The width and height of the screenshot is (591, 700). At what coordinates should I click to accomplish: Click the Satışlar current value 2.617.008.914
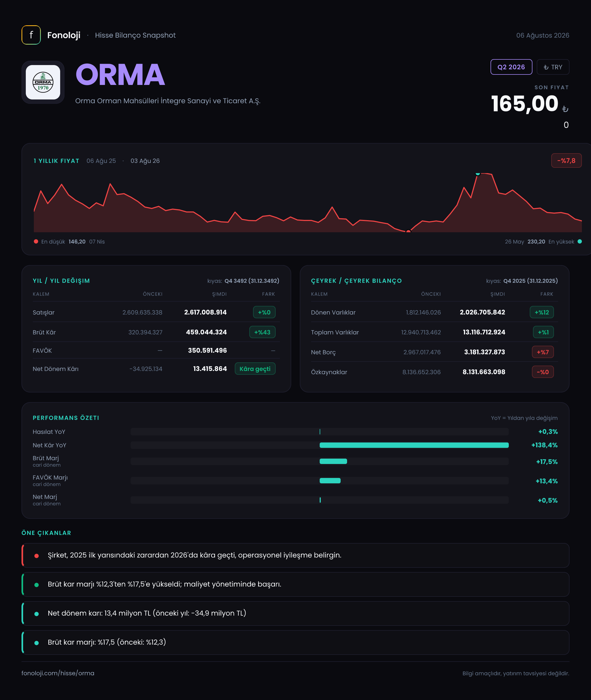206,312
